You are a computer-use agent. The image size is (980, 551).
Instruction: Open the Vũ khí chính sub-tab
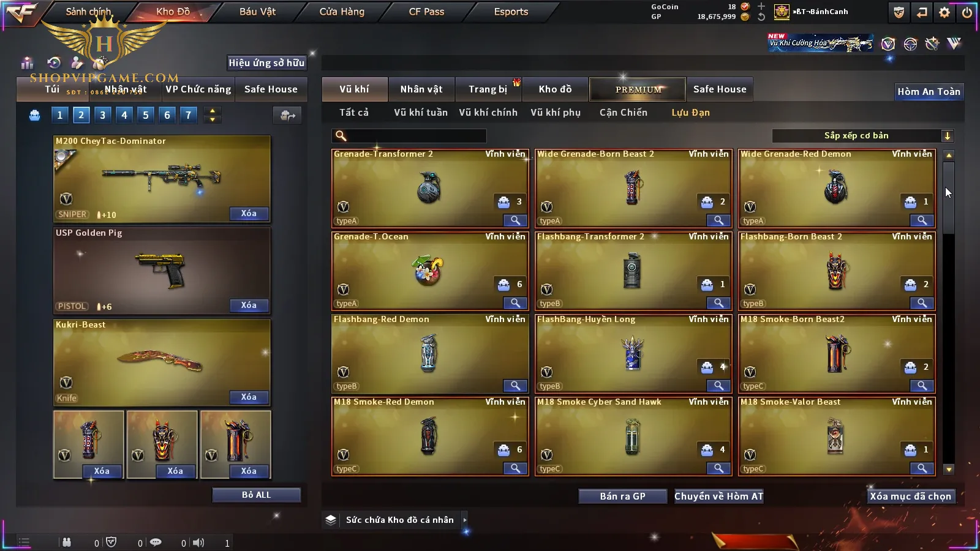488,113
